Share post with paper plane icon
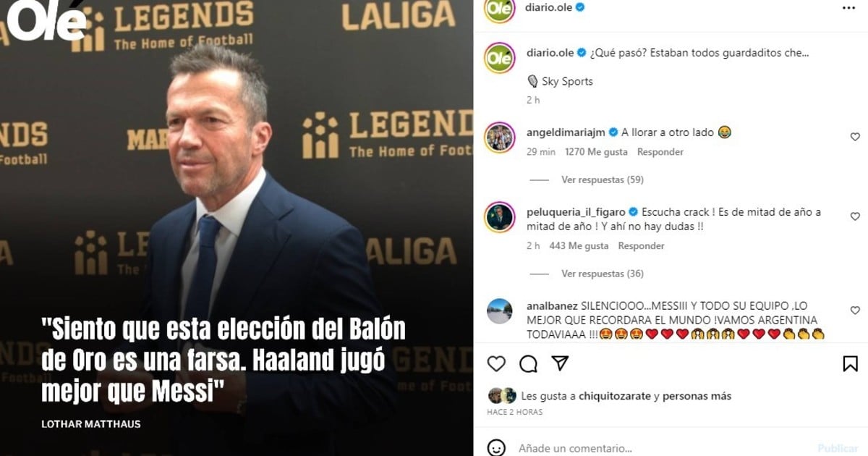 click(x=560, y=363)
